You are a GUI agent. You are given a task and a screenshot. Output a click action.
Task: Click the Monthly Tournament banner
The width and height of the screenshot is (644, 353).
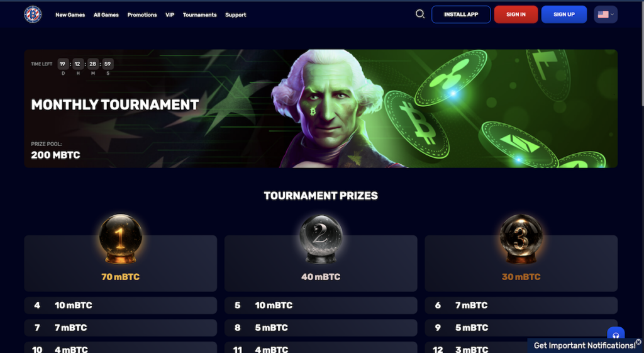[321, 108]
